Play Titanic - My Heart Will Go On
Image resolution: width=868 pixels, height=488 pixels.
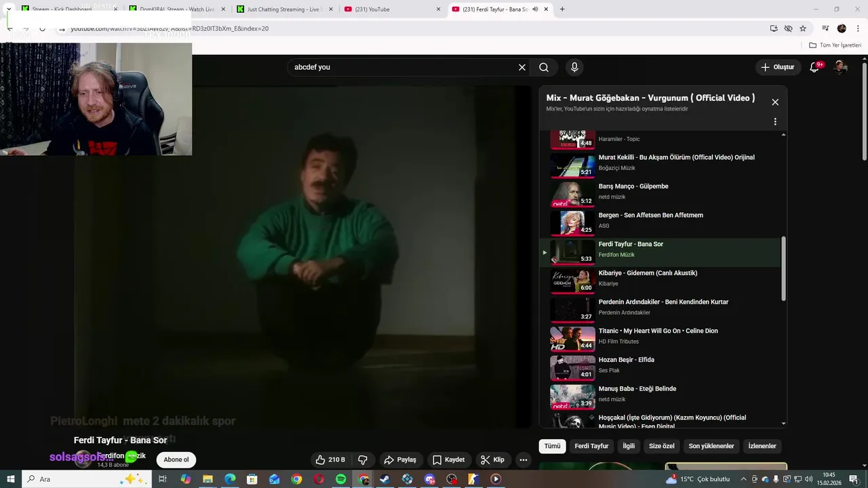click(x=661, y=339)
